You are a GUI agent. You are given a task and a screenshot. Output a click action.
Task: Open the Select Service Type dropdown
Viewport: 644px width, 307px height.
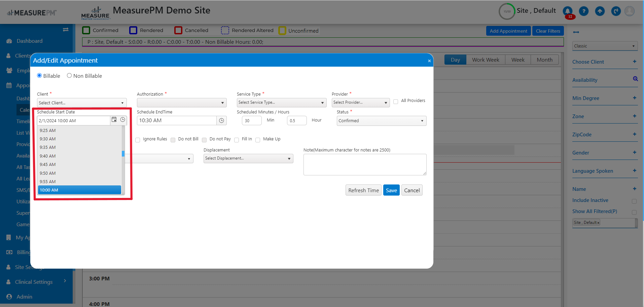click(282, 102)
